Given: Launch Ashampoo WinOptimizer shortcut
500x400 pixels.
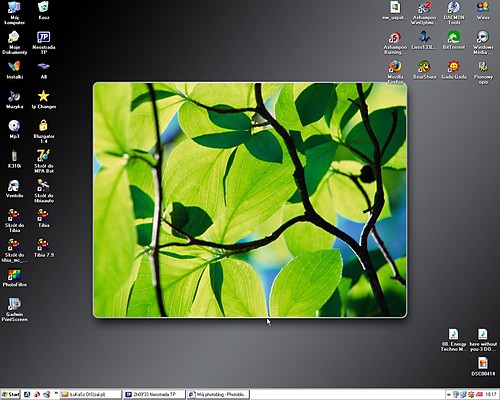Looking at the screenshot, I should 424,13.
